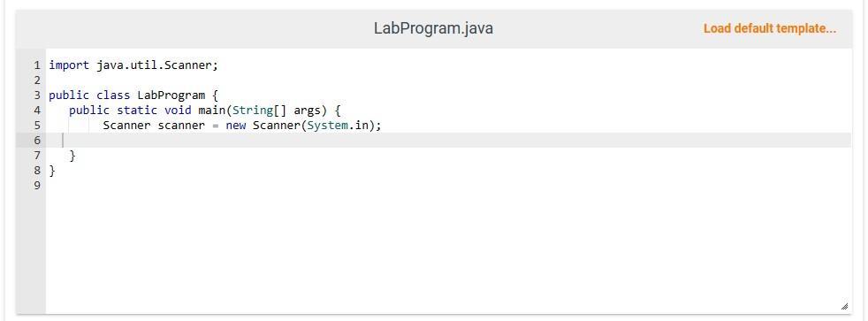The height and width of the screenshot is (321, 868).
Task: Click highlighted line number 6 in gutter
Action: [x=37, y=140]
